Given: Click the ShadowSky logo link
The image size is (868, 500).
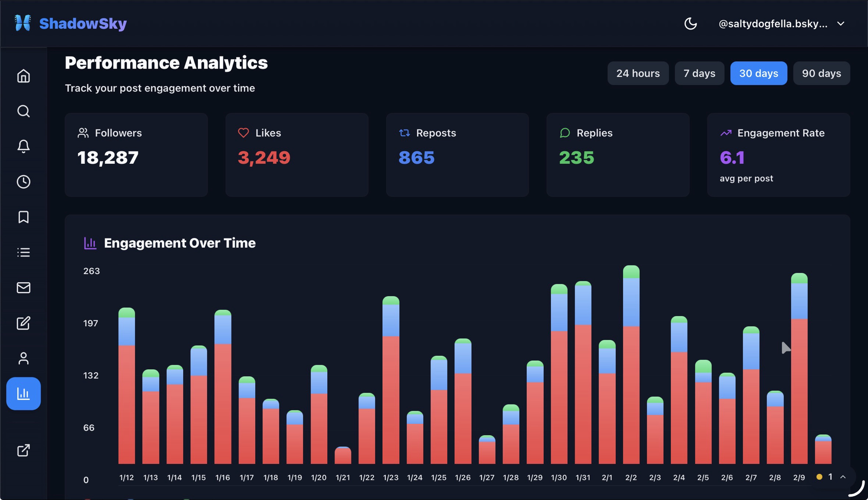Looking at the screenshot, I should coord(70,23).
